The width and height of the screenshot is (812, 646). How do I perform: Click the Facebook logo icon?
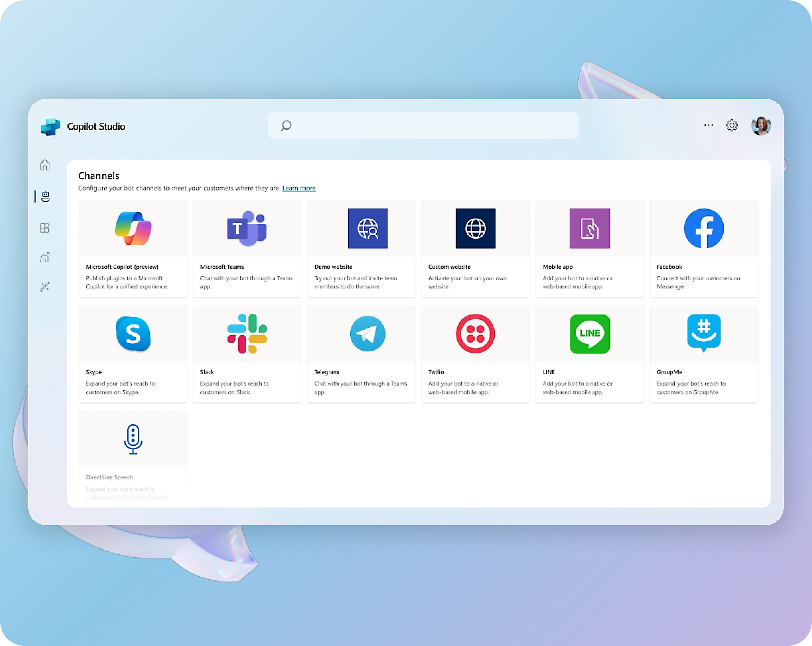704,229
